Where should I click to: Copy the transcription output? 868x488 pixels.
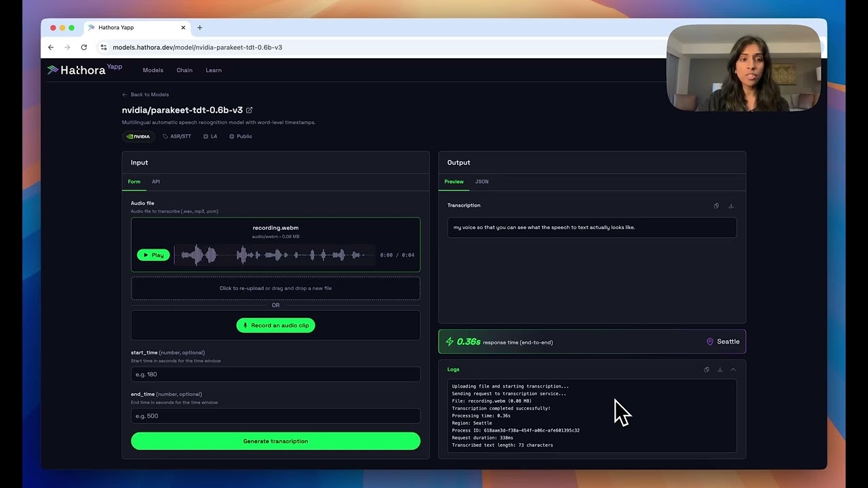click(716, 205)
